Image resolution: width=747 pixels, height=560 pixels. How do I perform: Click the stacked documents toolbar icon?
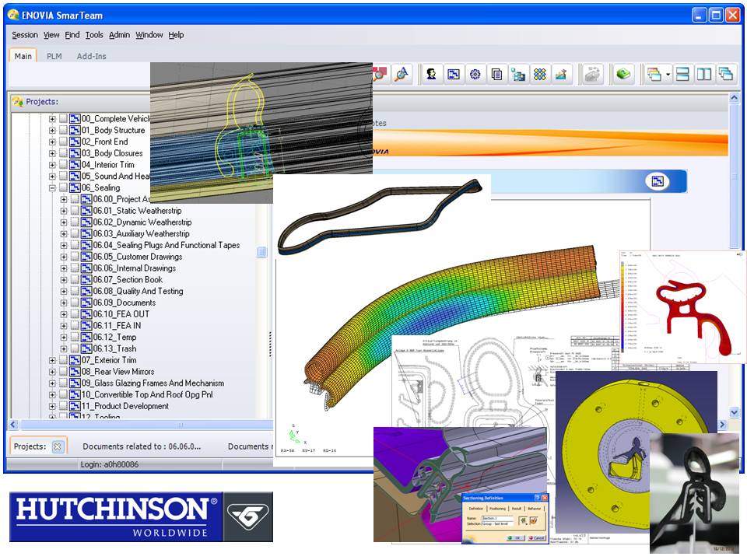pyautogui.click(x=496, y=75)
